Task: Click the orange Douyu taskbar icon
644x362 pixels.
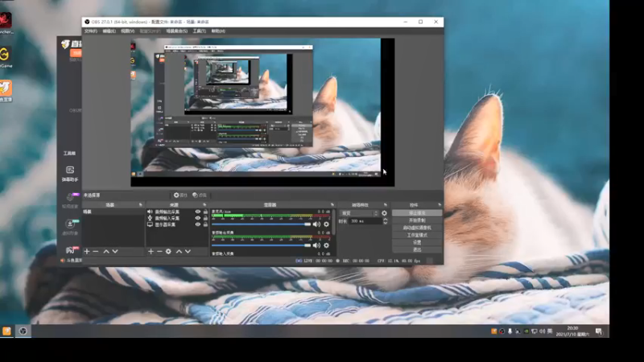Action: point(6,331)
